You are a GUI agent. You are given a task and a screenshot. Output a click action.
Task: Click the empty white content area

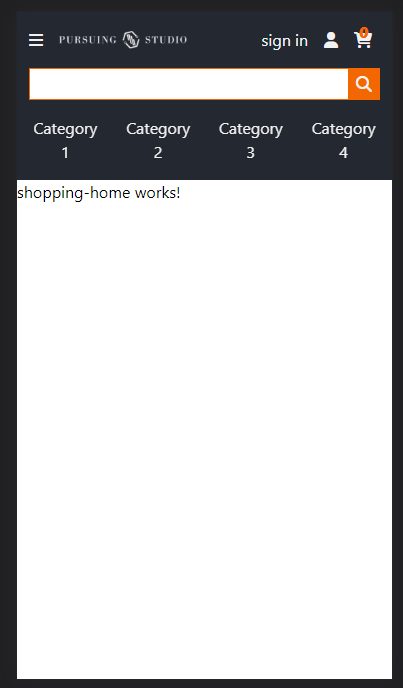click(x=204, y=439)
